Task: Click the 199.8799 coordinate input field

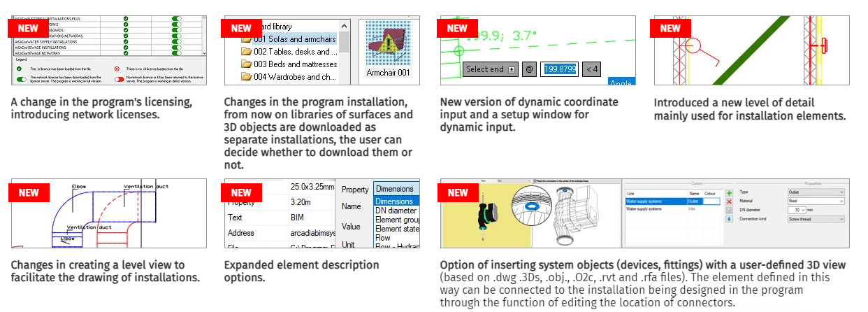Action: tap(560, 69)
